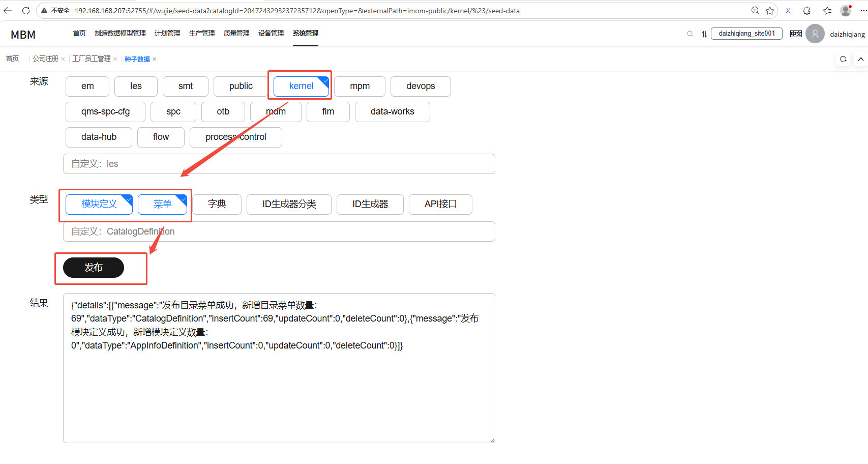Switch to 首页 breadcrumb tab

(12, 59)
